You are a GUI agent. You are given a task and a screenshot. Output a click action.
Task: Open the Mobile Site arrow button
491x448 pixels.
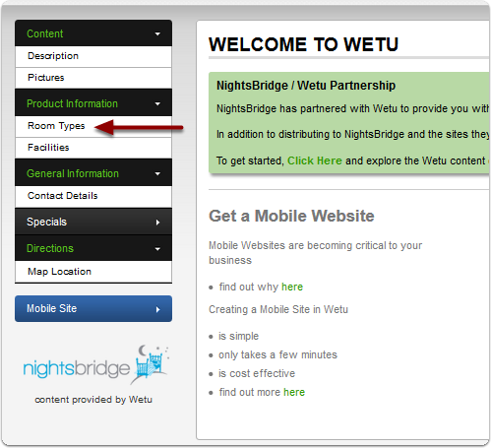coord(158,309)
